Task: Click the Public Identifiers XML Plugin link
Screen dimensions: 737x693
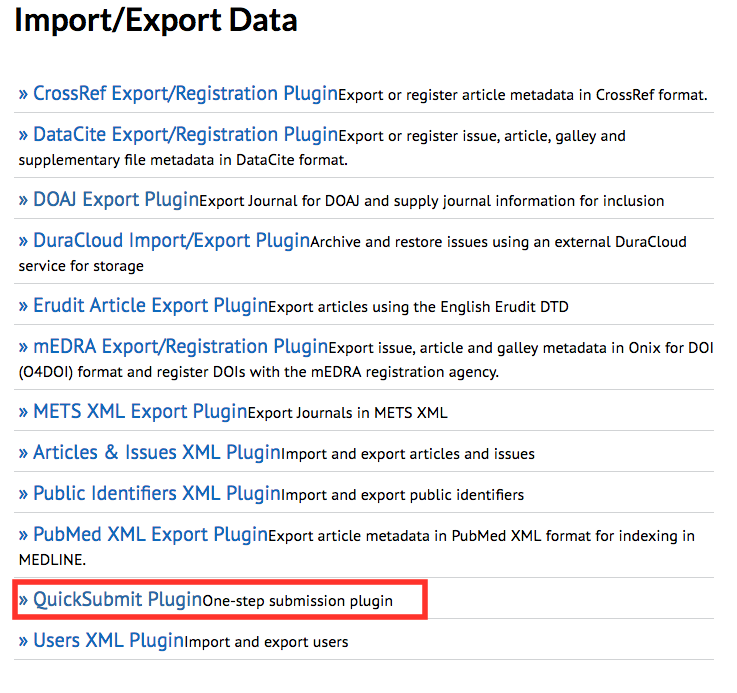Action: (x=157, y=494)
